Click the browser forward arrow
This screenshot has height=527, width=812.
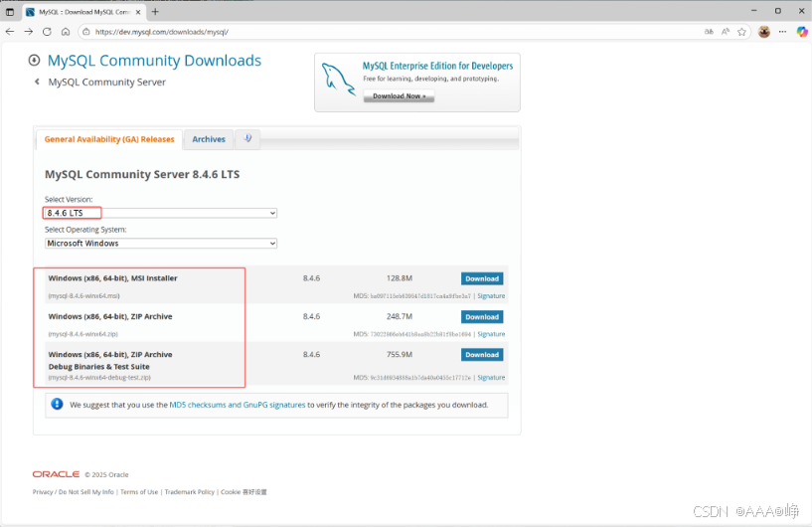[29, 32]
